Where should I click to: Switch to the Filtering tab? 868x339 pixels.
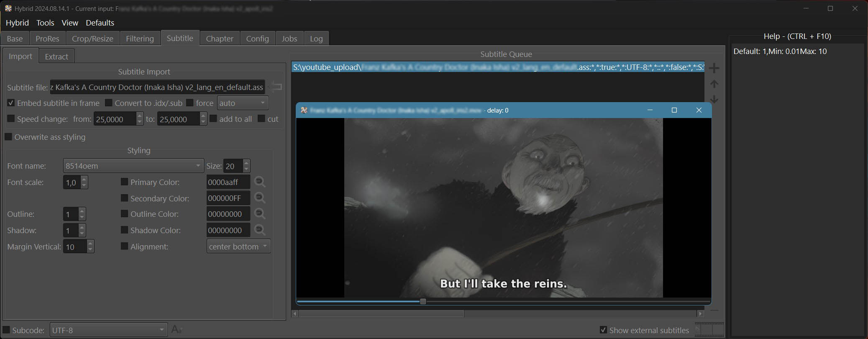[x=140, y=39]
